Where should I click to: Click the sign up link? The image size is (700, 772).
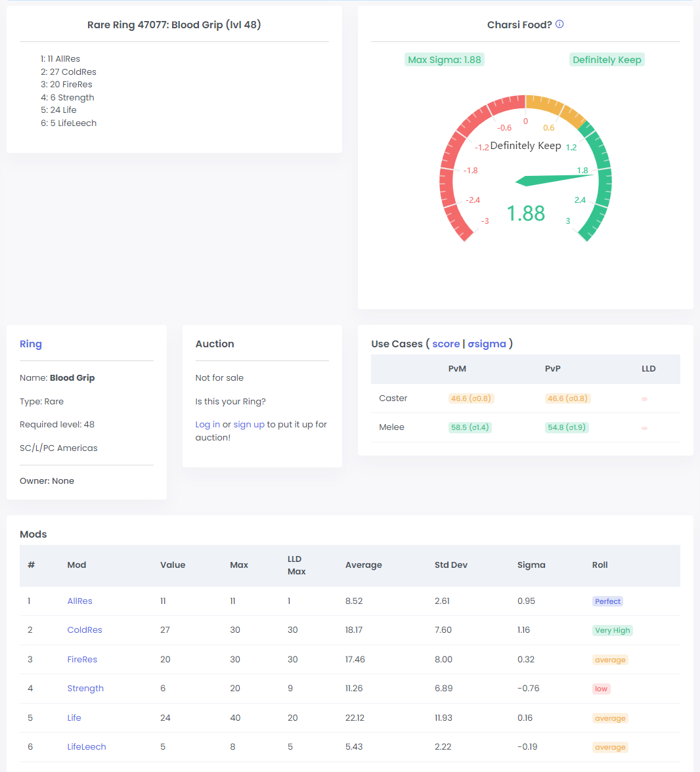click(249, 425)
